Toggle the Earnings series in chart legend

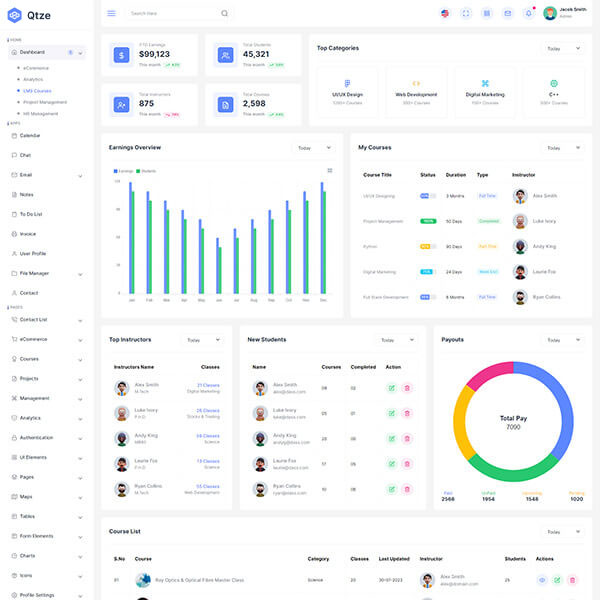coord(123,171)
